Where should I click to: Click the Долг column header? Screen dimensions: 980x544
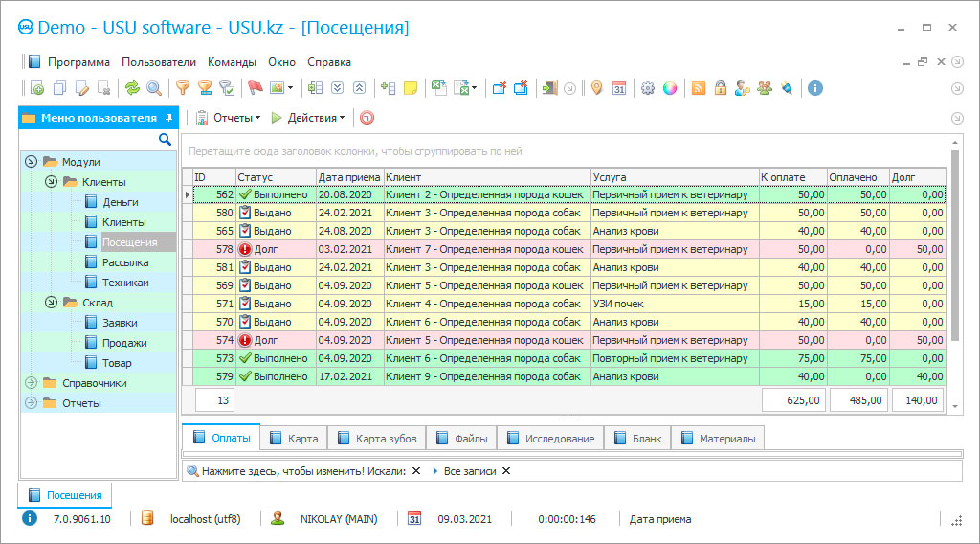point(918,177)
